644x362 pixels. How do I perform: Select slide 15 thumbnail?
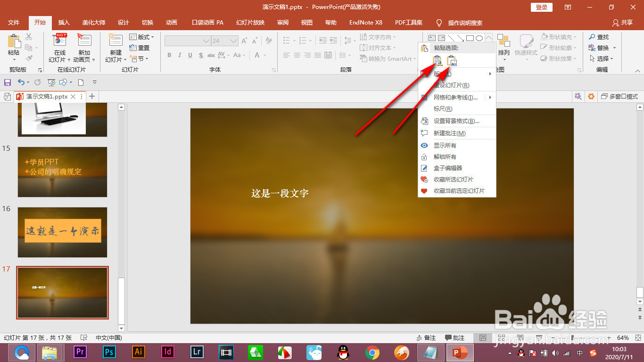pos(62,172)
